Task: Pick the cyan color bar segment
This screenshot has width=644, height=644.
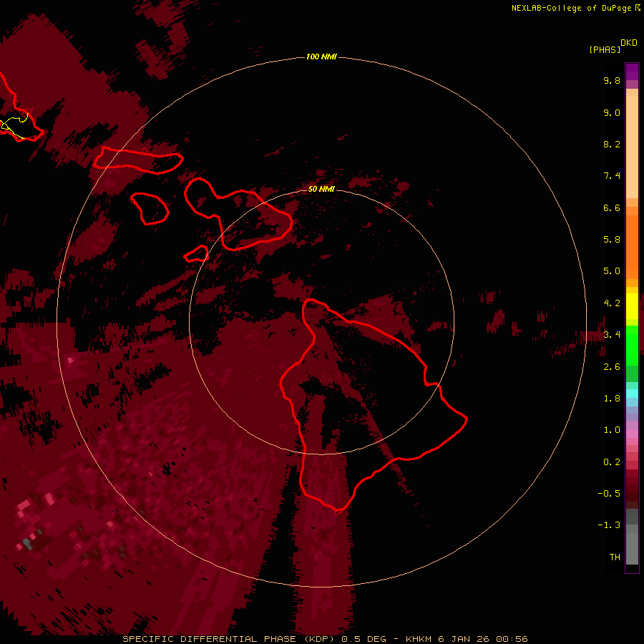Action: pos(632,394)
